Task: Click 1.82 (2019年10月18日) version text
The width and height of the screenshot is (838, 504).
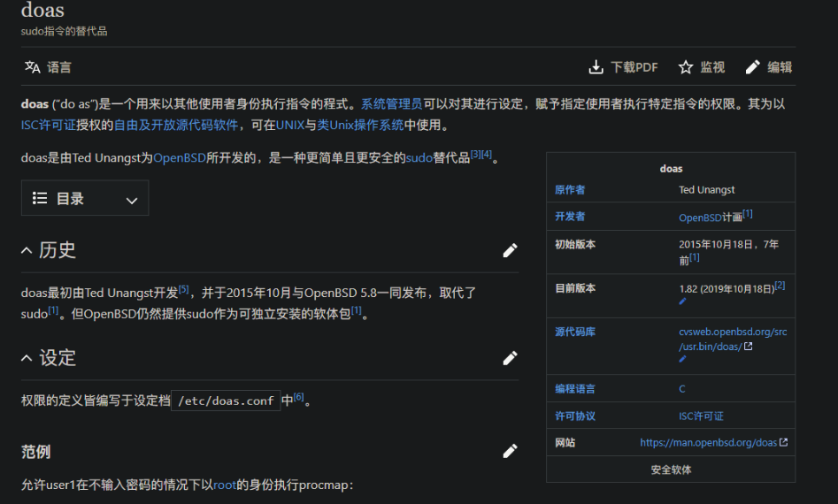Action: click(727, 289)
